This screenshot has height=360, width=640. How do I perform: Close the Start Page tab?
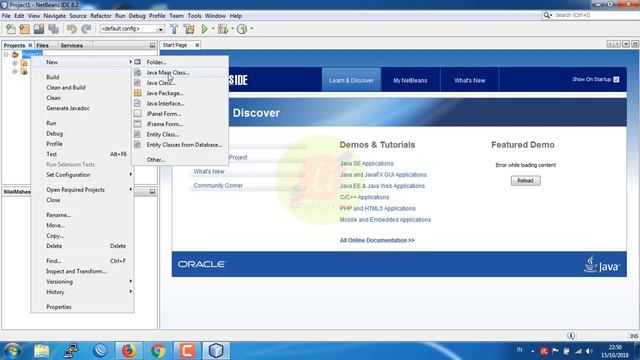coord(197,45)
